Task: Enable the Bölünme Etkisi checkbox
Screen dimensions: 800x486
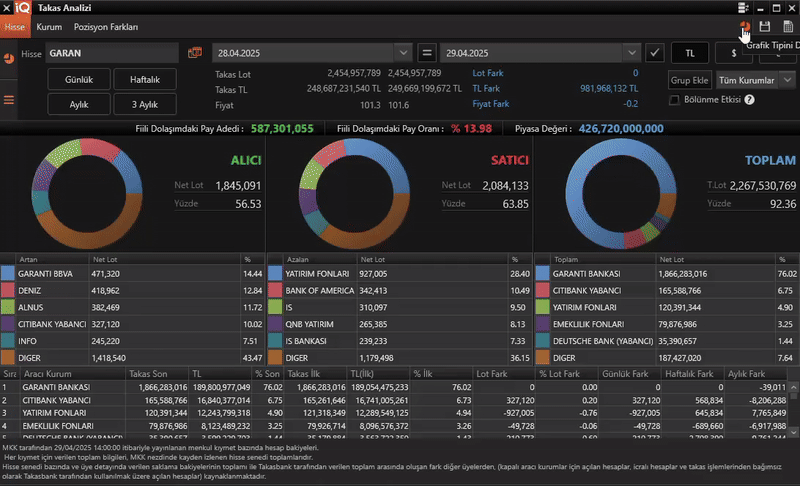Action: (674, 100)
